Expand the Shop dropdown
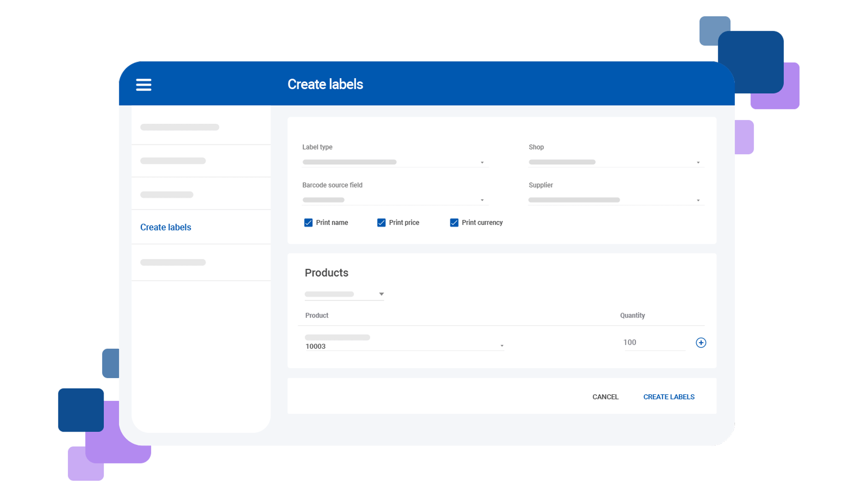868x497 pixels. pyautogui.click(x=616, y=162)
